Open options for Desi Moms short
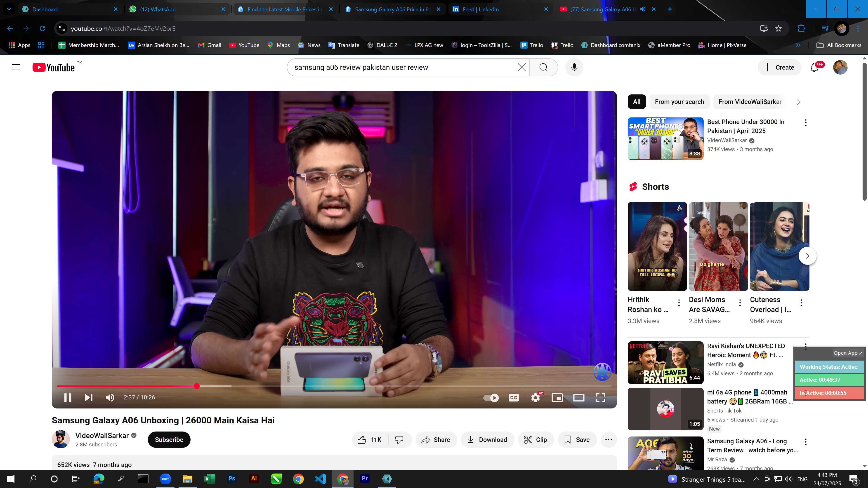Viewport: 868px width, 488px height. point(740,303)
